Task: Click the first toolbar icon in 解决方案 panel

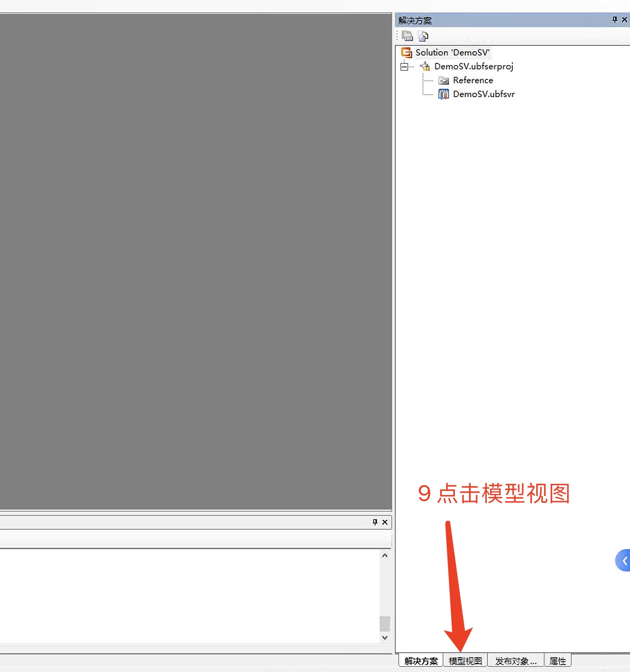Action: coord(407,36)
